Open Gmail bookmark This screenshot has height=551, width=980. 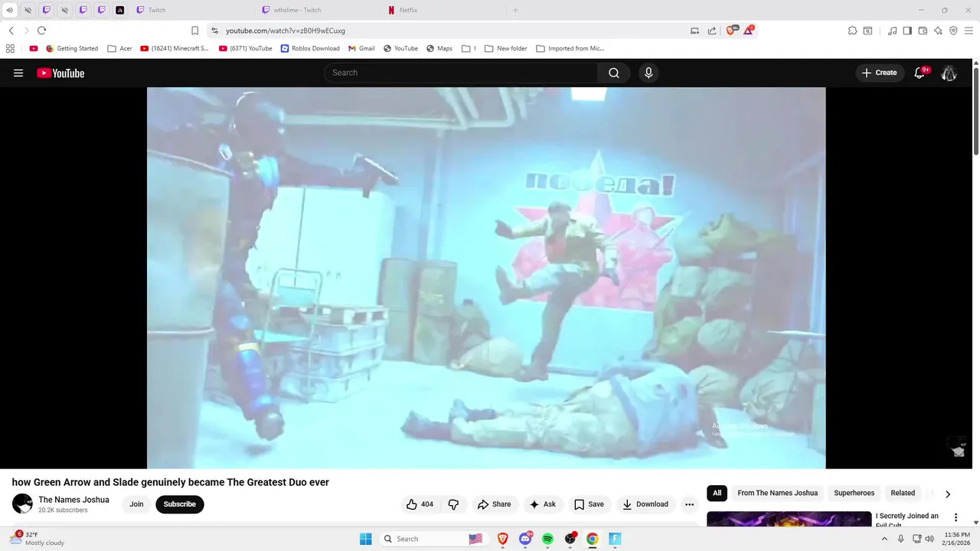click(361, 48)
